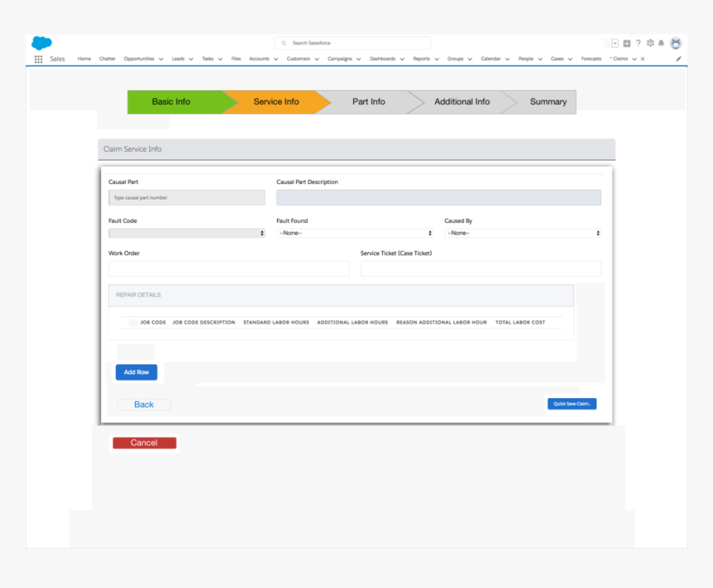The width and height of the screenshot is (713, 588).
Task: Open the Help question mark icon
Action: pos(638,43)
